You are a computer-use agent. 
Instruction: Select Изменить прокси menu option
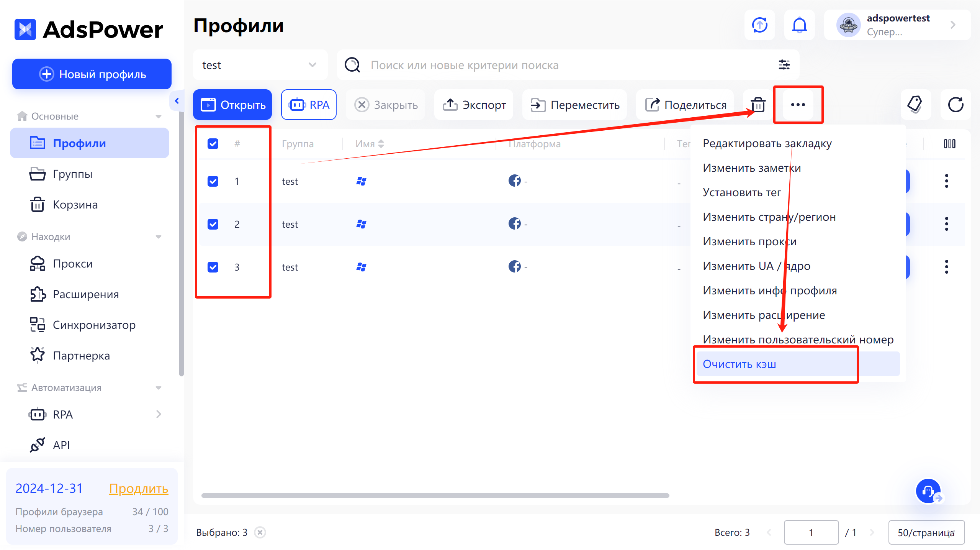click(749, 241)
